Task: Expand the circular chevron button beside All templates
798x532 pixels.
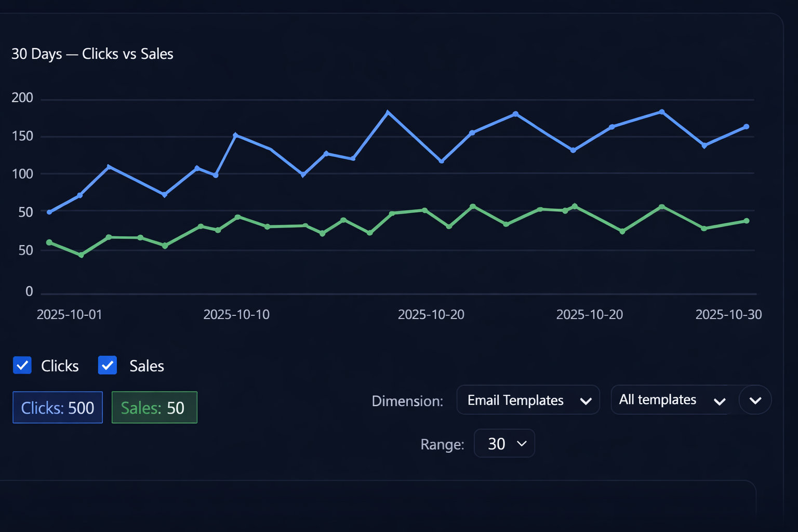Action: [755, 400]
